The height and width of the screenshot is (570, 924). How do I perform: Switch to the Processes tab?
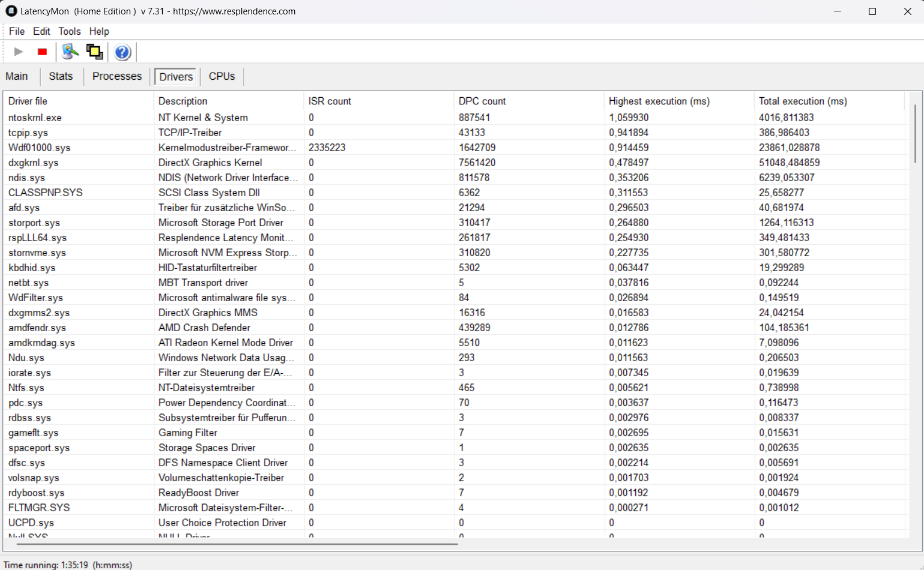[x=117, y=76]
